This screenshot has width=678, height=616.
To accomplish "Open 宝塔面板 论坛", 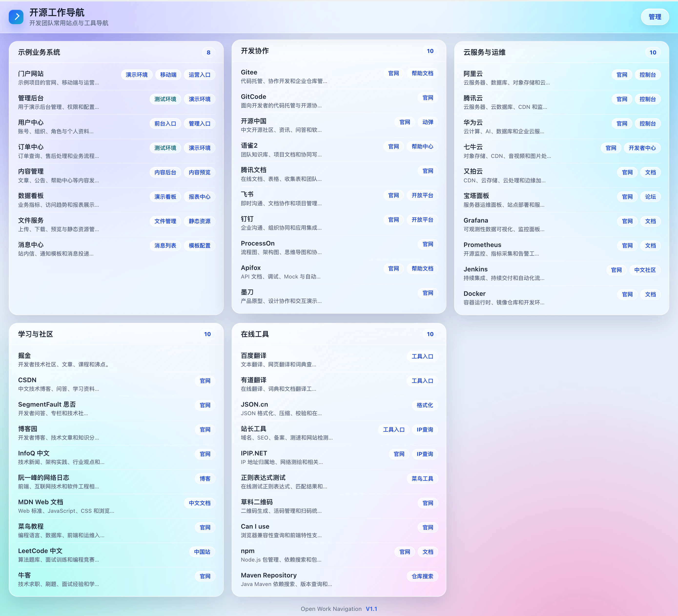I will [650, 197].
